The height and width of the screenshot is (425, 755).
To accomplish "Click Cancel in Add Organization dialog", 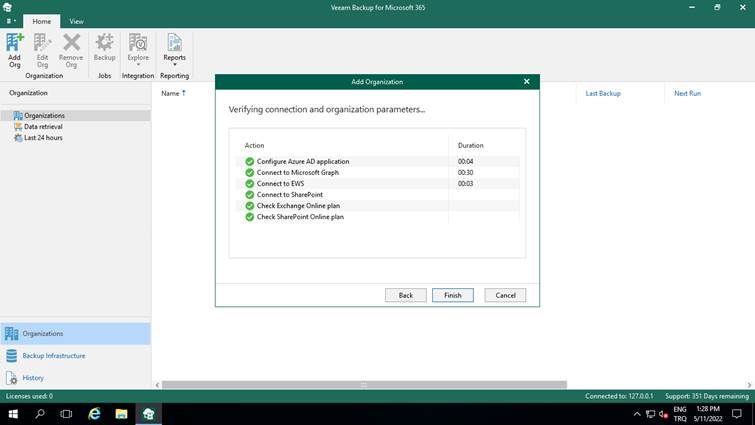I will coord(505,295).
